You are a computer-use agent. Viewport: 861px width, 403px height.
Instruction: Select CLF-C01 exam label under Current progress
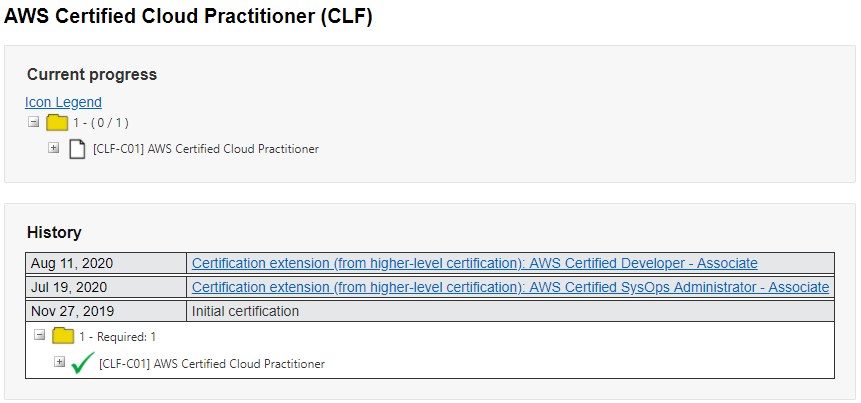click(x=205, y=149)
